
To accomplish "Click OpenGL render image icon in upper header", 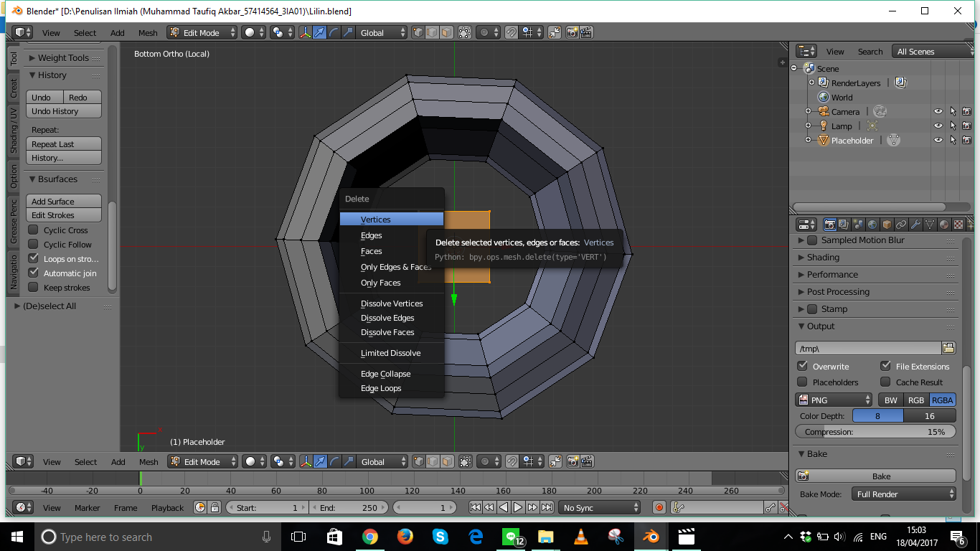I will click(573, 32).
